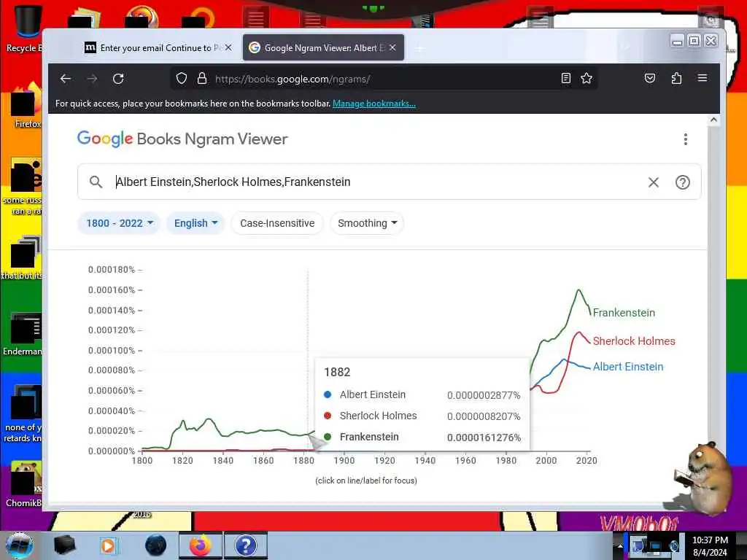Click the value 0.0000002877% in tooltip
The height and width of the screenshot is (560, 747).
484,395
